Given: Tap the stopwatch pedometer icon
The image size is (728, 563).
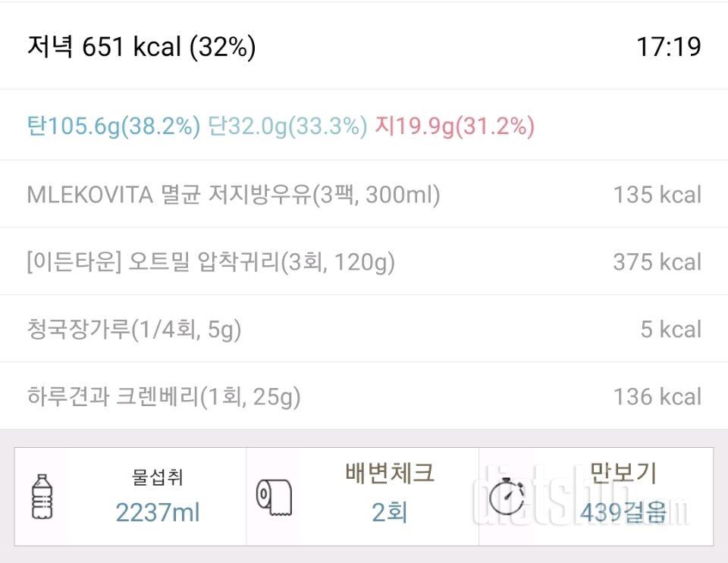Looking at the screenshot, I should (x=506, y=496).
